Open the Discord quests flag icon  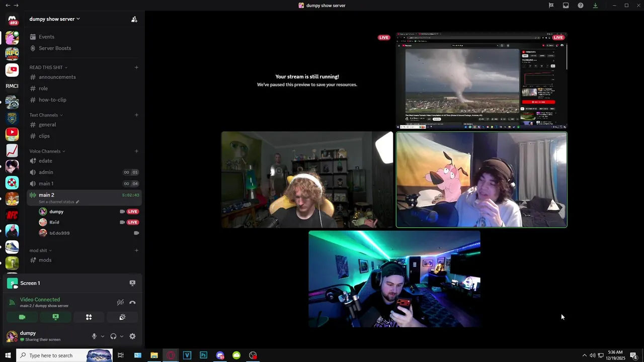click(551, 6)
